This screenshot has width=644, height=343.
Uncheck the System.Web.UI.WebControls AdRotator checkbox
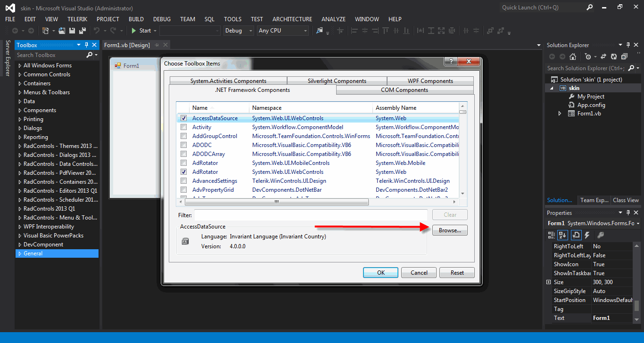coord(183,172)
